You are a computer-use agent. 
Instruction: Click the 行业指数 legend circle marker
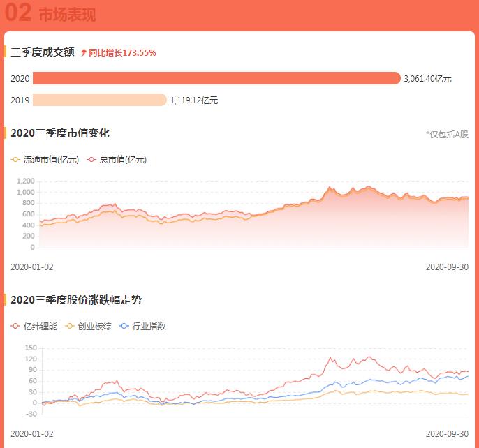[125, 326]
